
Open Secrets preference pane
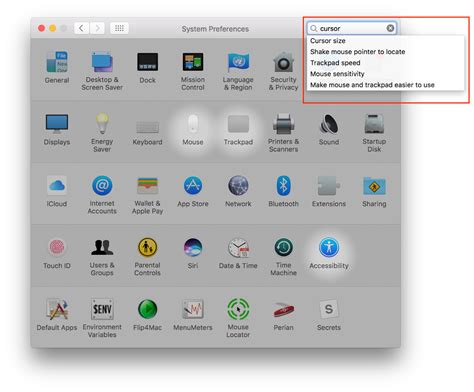coord(329,315)
